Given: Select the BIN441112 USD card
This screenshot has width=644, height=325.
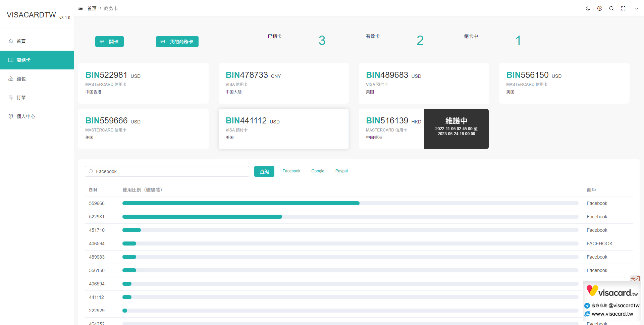Looking at the screenshot, I should click(283, 129).
